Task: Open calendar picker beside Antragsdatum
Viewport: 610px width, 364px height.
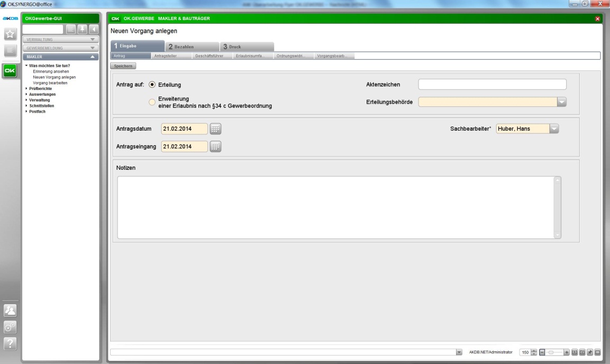Action: pyautogui.click(x=215, y=129)
